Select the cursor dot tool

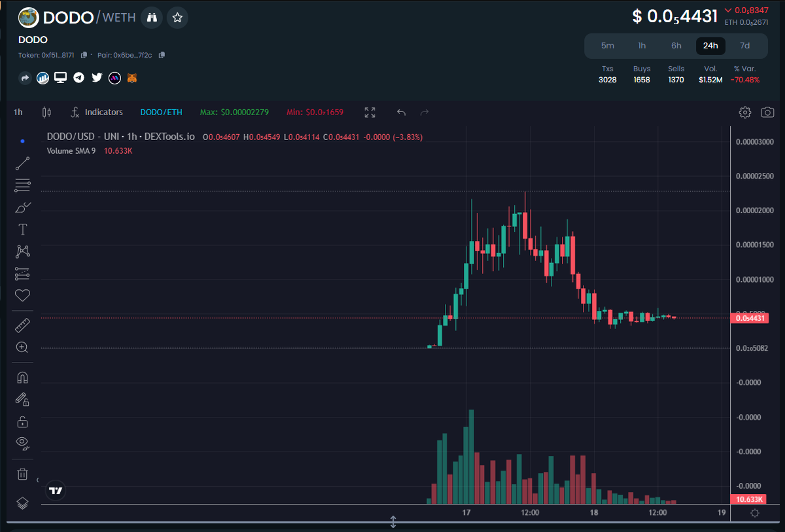point(22,141)
